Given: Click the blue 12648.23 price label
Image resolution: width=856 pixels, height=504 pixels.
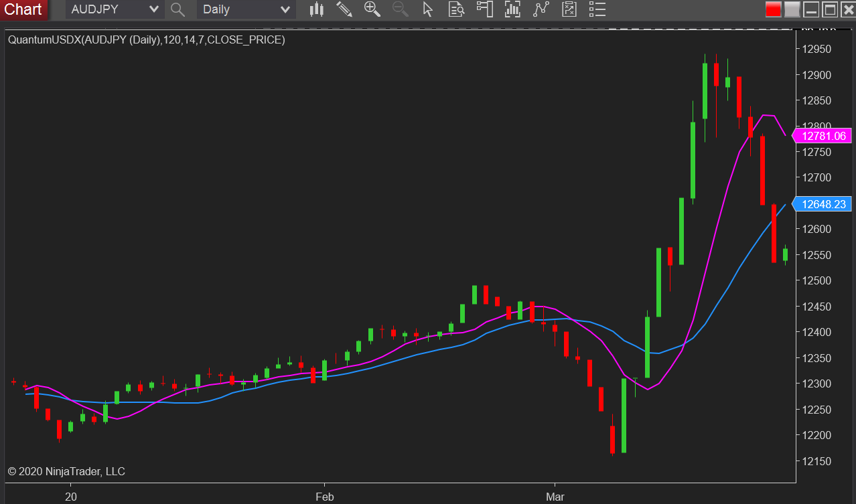Looking at the screenshot, I should pyautogui.click(x=822, y=204).
